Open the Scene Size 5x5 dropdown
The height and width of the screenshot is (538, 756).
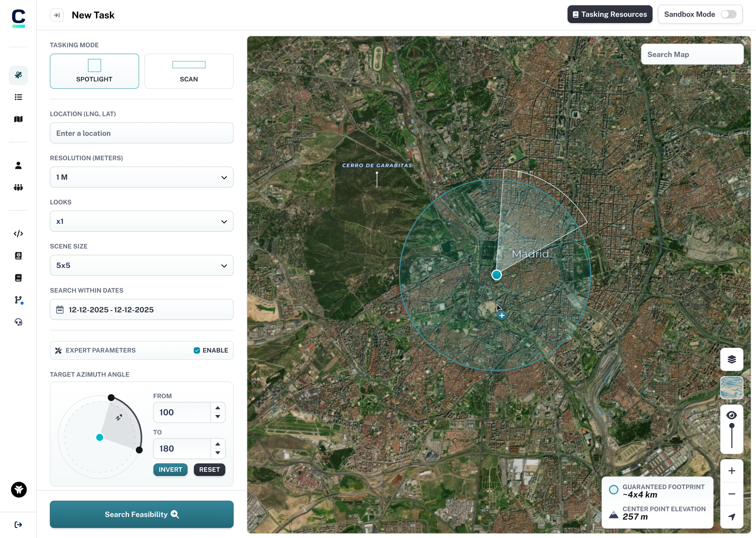click(141, 265)
